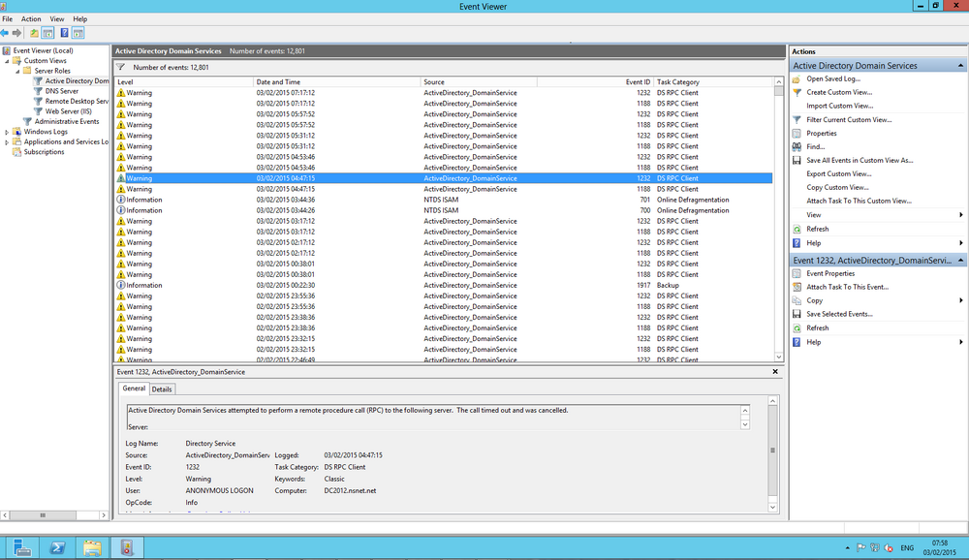
Task: Sort events by Event ID column
Action: click(x=595, y=81)
